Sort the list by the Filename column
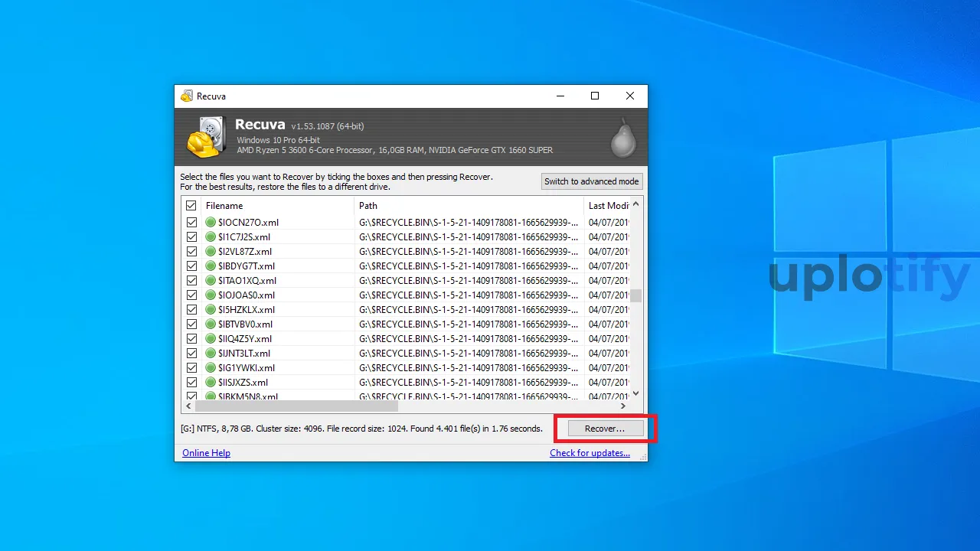The height and width of the screenshot is (551, 980). coord(277,206)
